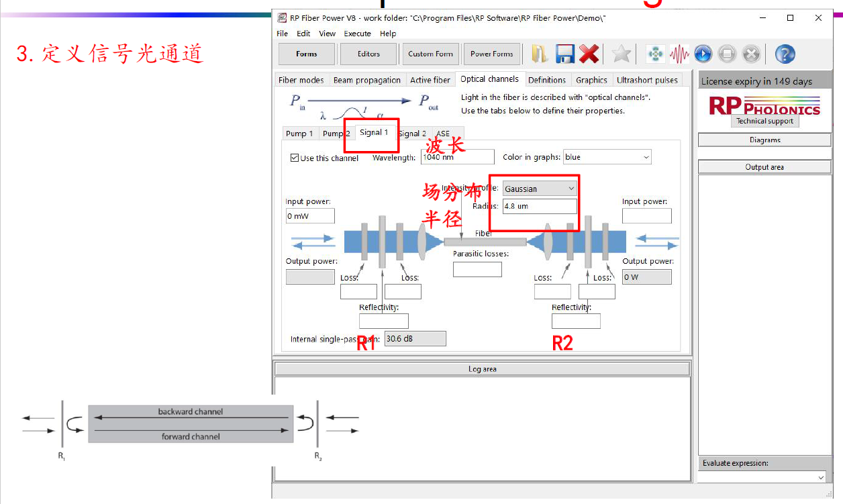Open the Edit menu
This screenshot has width=843, height=504.
[303, 34]
